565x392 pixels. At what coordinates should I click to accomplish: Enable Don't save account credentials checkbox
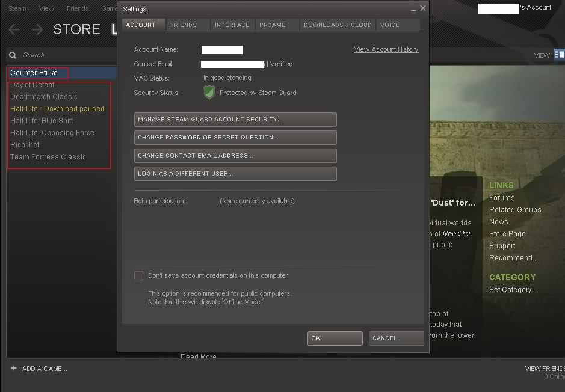coord(139,275)
